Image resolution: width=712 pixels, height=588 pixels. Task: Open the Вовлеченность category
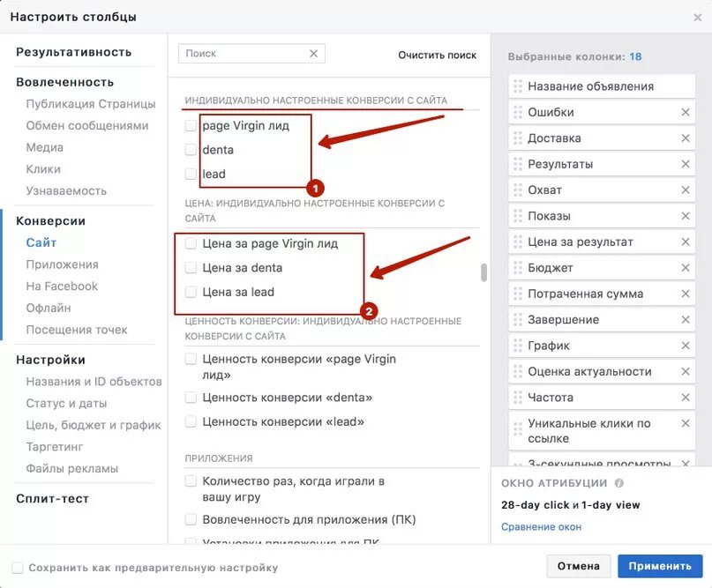point(65,82)
